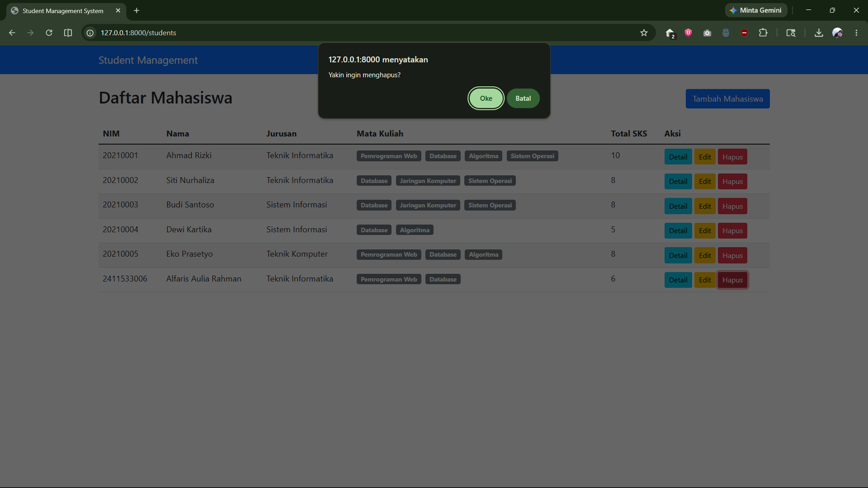The image size is (868, 488).
Task: Click Hapus for Dewi Kartika
Action: [x=732, y=230]
